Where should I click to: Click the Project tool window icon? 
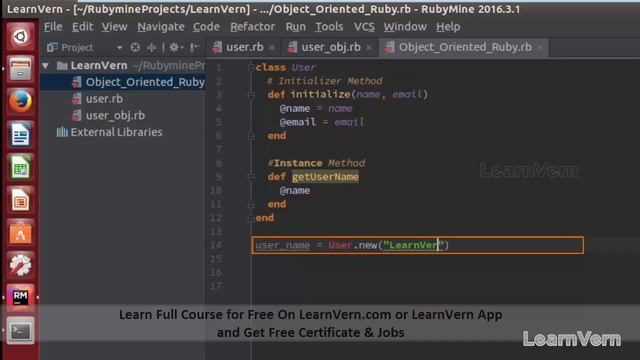tap(52, 47)
